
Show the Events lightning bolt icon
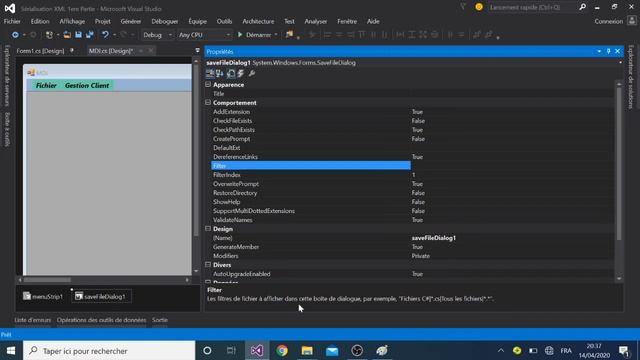click(241, 73)
